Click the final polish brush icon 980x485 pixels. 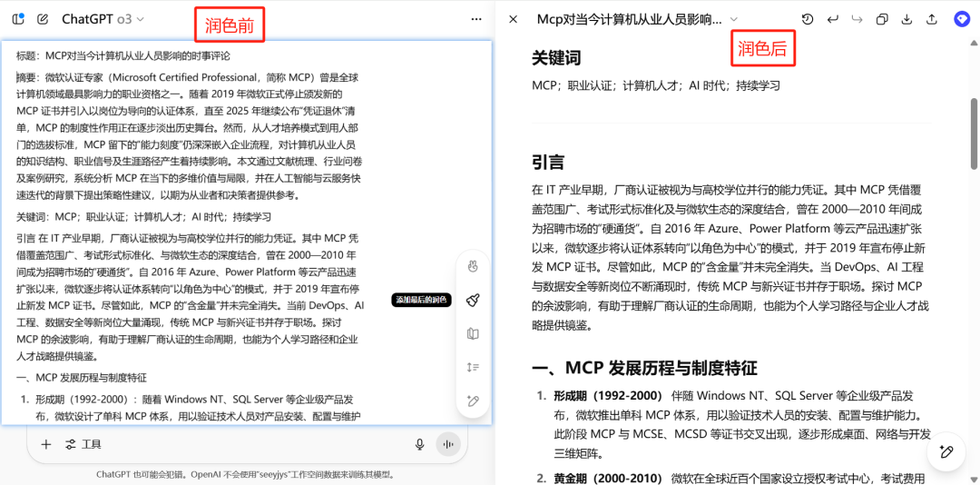tap(473, 300)
